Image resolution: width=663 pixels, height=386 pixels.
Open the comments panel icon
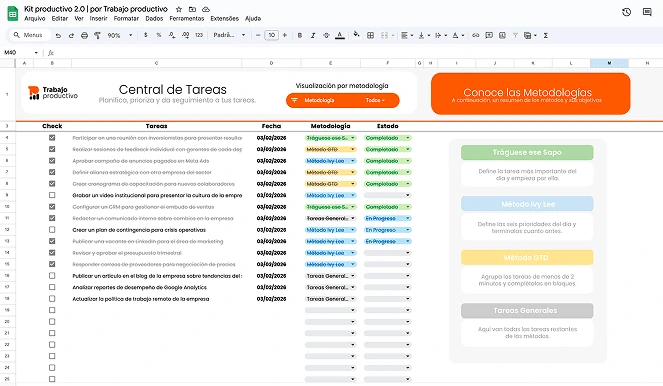[x=647, y=12]
